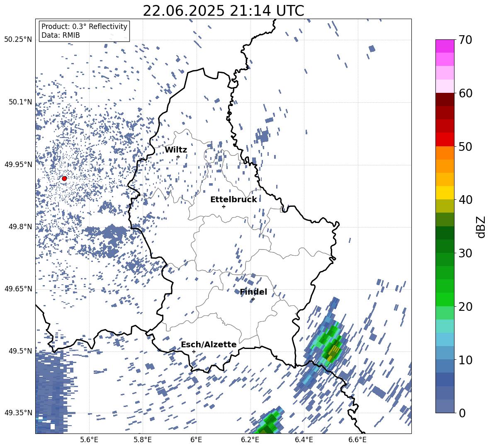Screen dimensions: 491x448
Task: Click the dark green 33 dBZ colorbar segment
Action: [445, 233]
